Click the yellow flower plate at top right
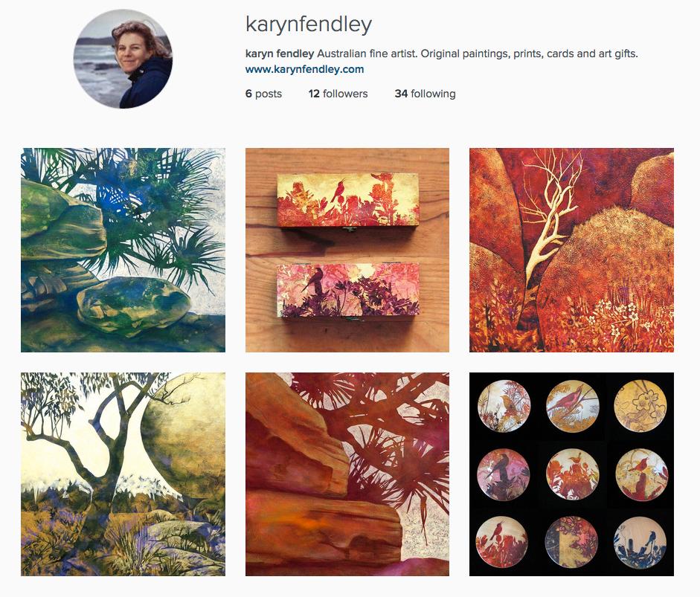Image resolution: width=700 pixels, height=597 pixels. click(x=640, y=407)
